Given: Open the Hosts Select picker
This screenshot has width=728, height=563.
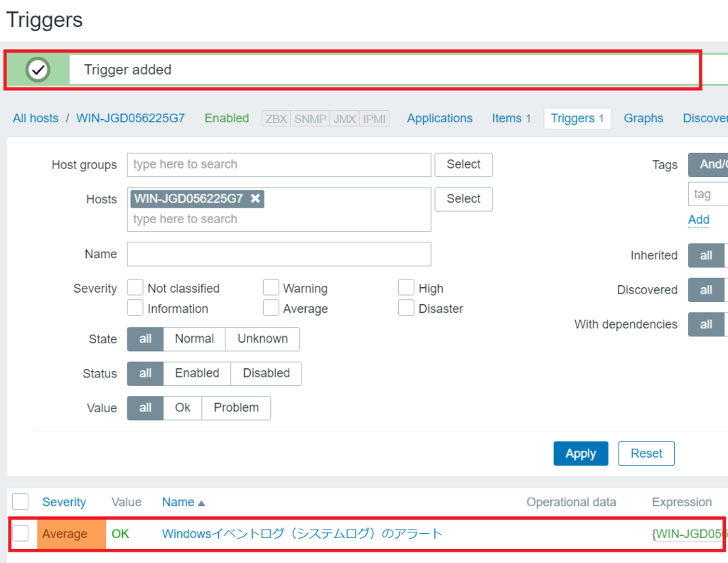Looking at the screenshot, I should (x=464, y=199).
